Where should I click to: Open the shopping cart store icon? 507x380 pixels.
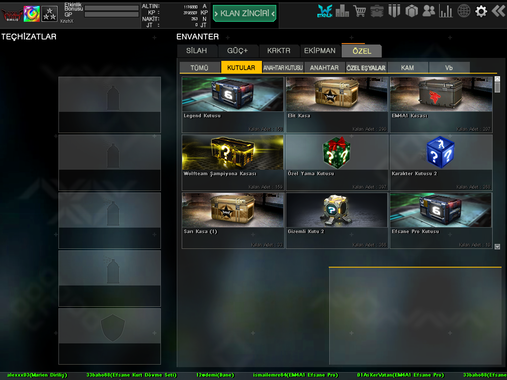point(360,11)
